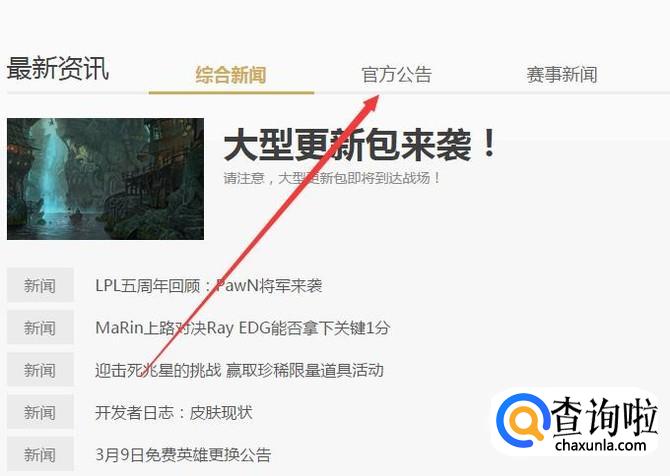Open the 官方公告 tab
670x476 pixels.
click(x=397, y=75)
